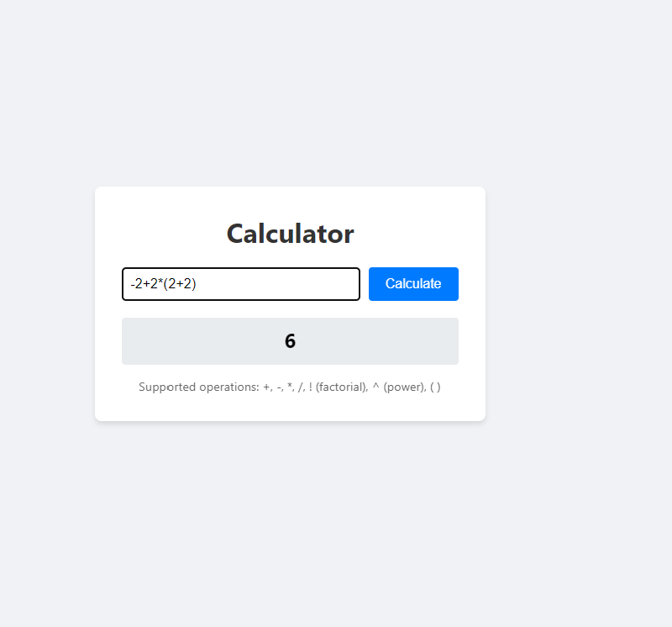Click the blank card area above the heading
The image size is (672, 627).
(290, 200)
